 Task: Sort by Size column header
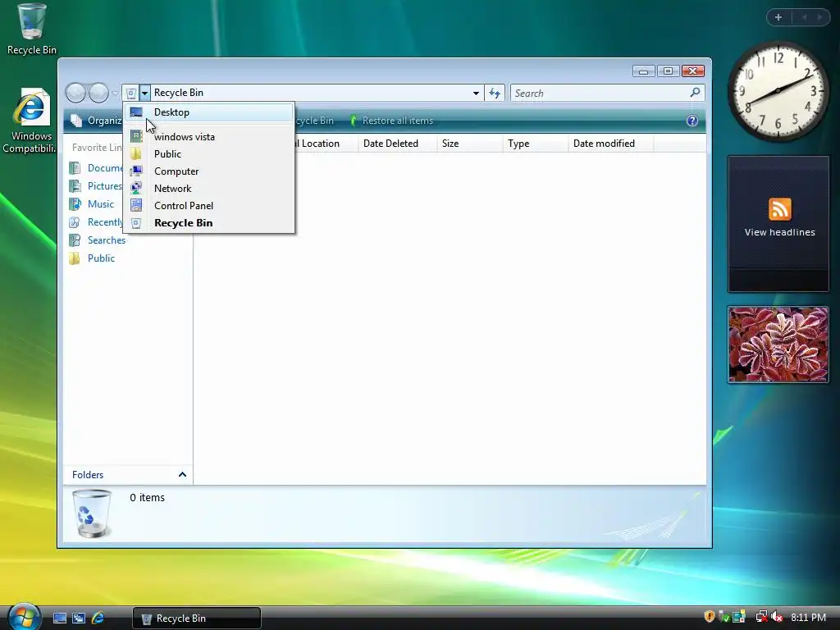(470, 144)
